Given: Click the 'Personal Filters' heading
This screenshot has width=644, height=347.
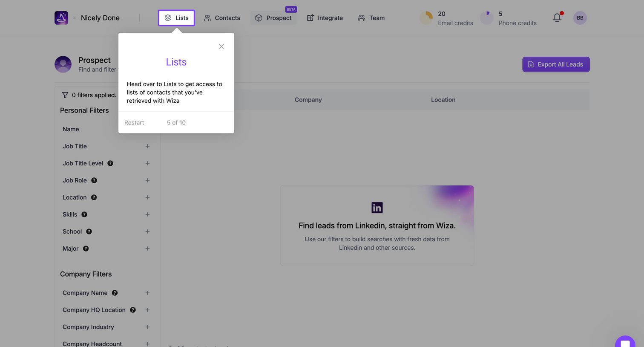Looking at the screenshot, I should point(84,110).
